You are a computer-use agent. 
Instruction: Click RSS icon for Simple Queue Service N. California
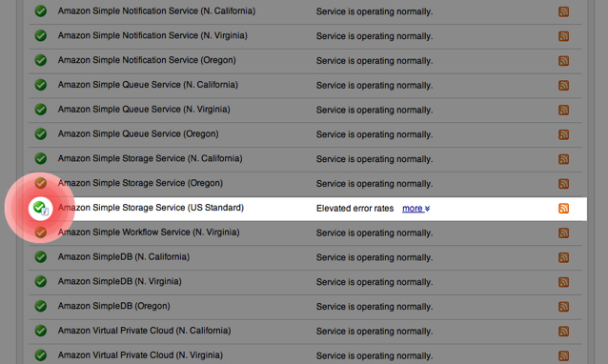pos(563,85)
